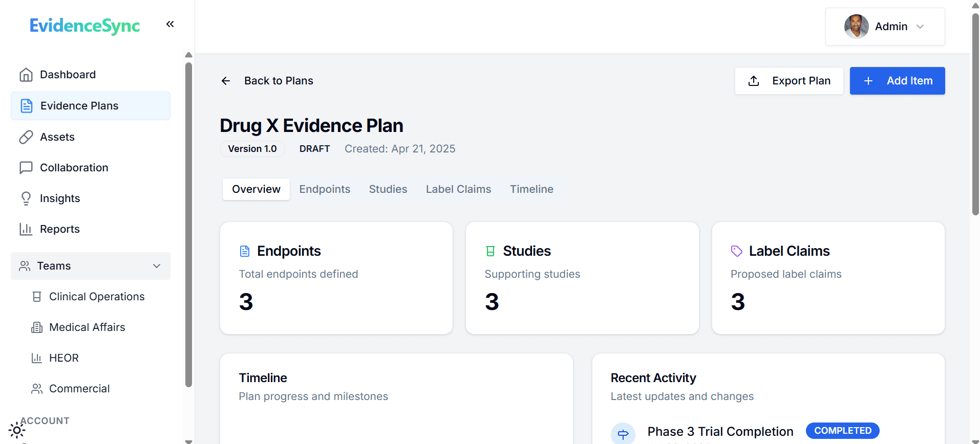Image resolution: width=980 pixels, height=444 pixels.
Task: Click the Dashboard home icon
Action: click(26, 75)
